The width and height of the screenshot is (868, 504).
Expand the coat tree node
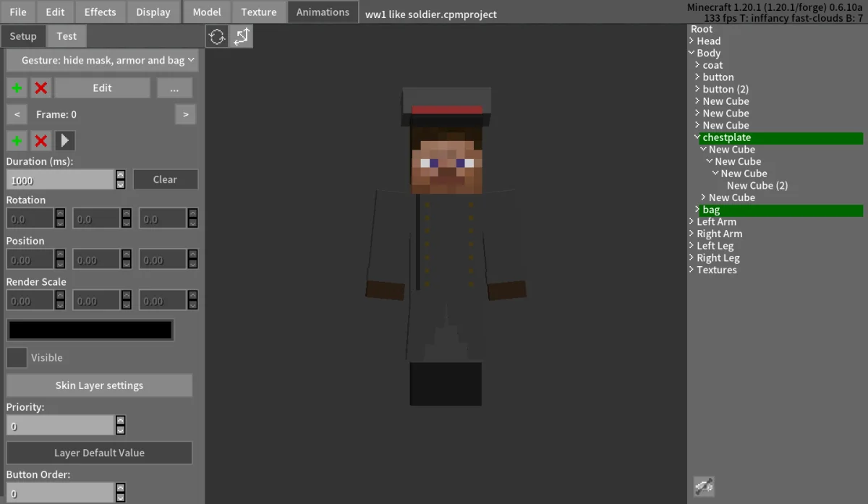click(698, 65)
